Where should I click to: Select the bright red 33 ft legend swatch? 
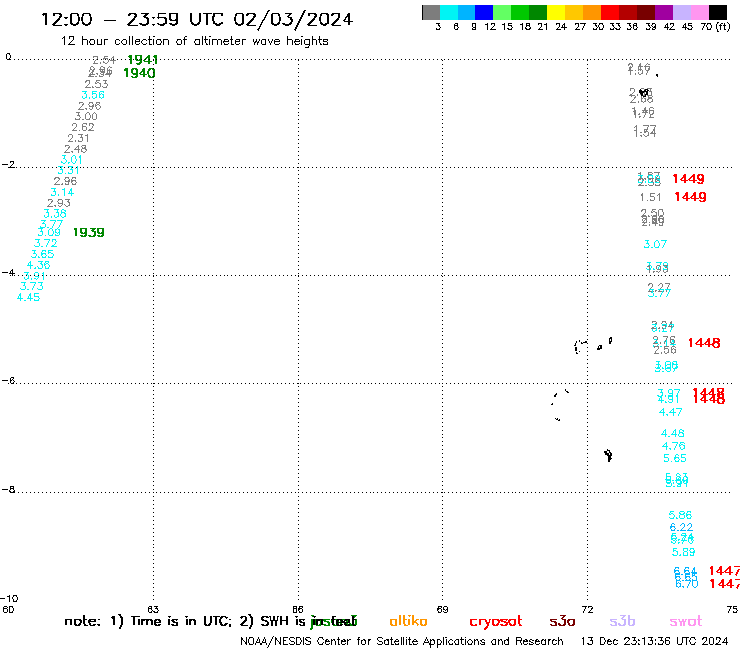point(610,12)
